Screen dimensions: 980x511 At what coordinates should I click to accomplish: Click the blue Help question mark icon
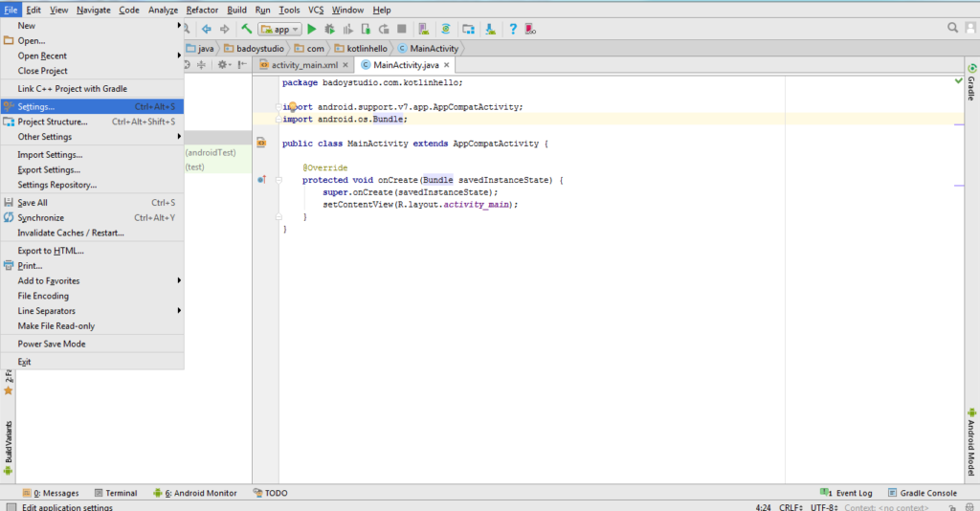(513, 29)
